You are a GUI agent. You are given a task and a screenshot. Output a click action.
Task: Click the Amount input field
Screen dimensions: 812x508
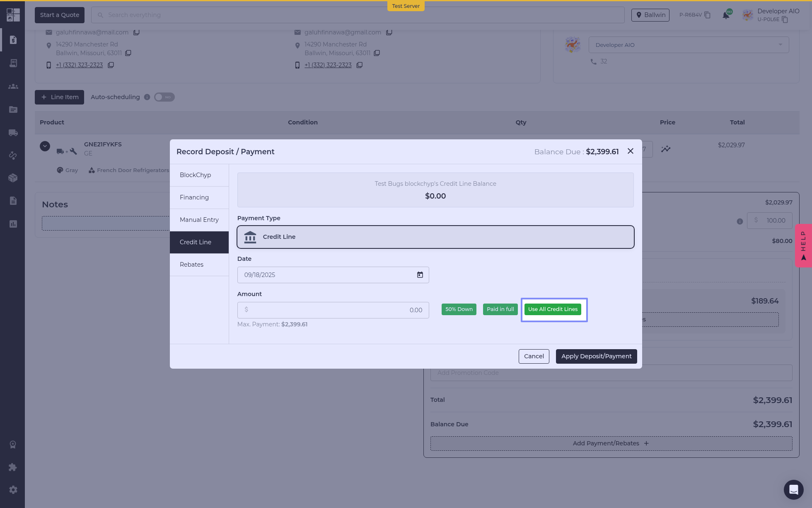coord(333,310)
